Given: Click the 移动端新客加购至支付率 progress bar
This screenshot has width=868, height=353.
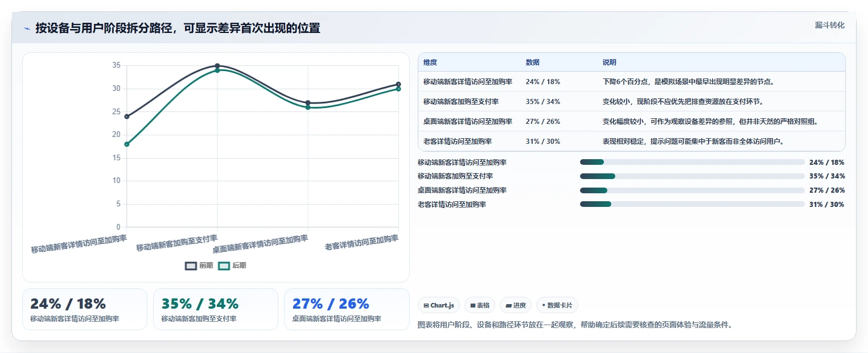Looking at the screenshot, I should (692, 176).
